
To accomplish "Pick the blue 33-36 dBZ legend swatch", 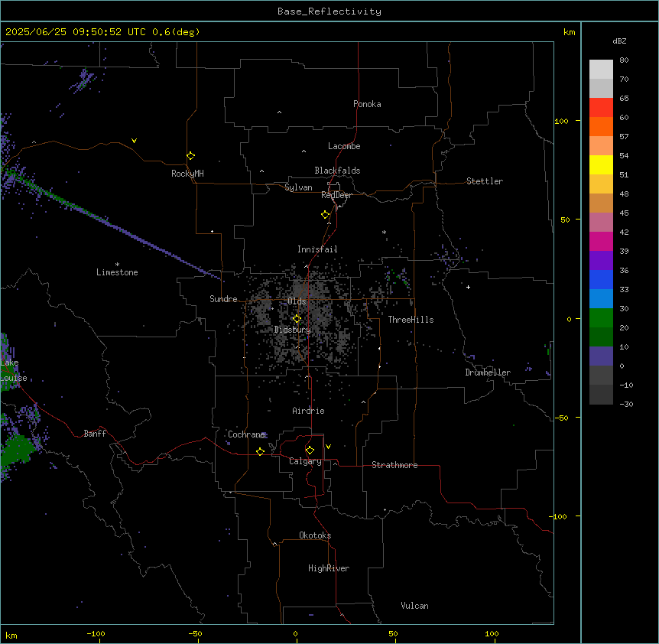I will pos(601,279).
